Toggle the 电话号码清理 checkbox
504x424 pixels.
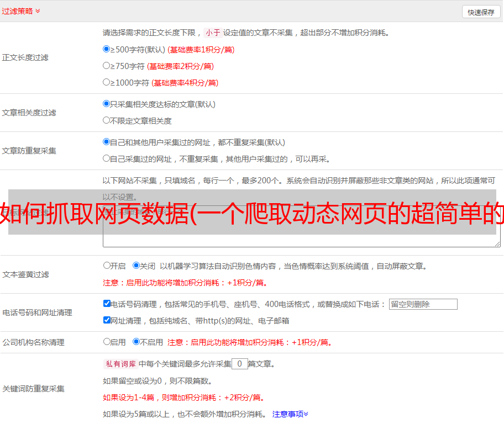click(107, 304)
